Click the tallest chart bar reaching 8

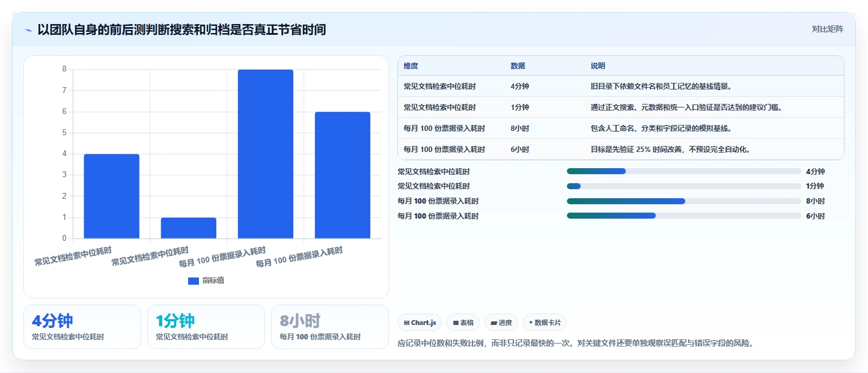tap(265, 154)
